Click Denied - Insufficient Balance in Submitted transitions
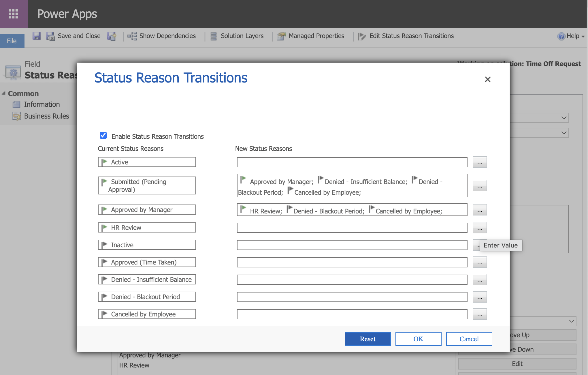This screenshot has width=588, height=375. pyautogui.click(x=366, y=182)
